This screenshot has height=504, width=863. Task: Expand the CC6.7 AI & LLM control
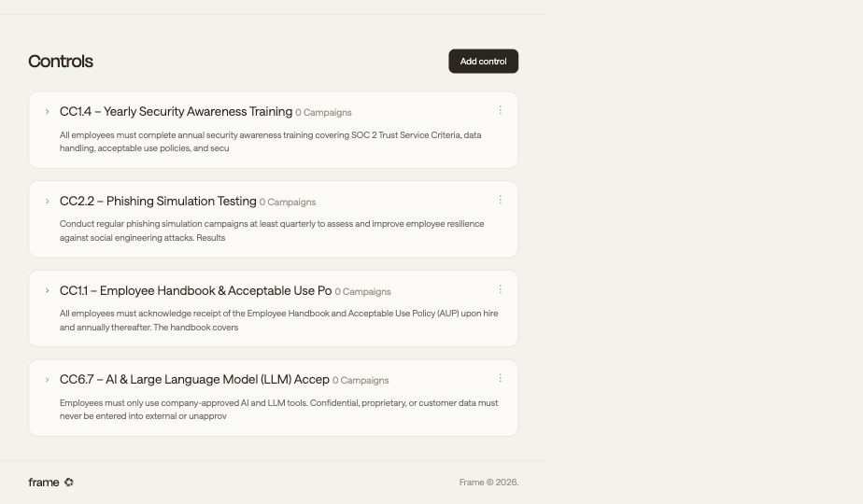pyautogui.click(x=48, y=380)
